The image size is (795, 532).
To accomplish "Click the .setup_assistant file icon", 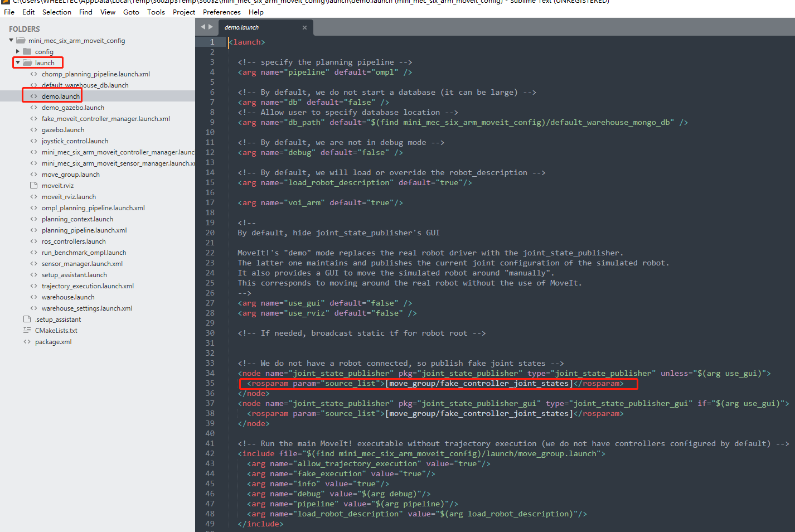I will point(27,319).
